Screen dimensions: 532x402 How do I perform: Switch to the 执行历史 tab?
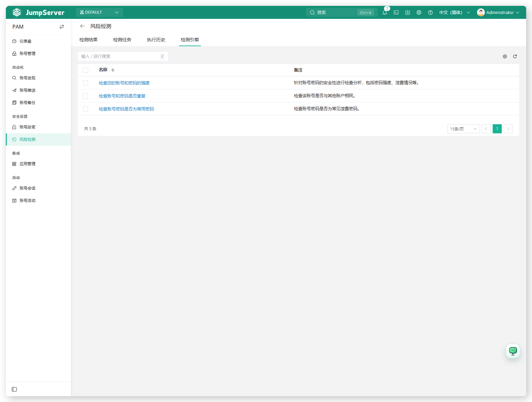156,40
